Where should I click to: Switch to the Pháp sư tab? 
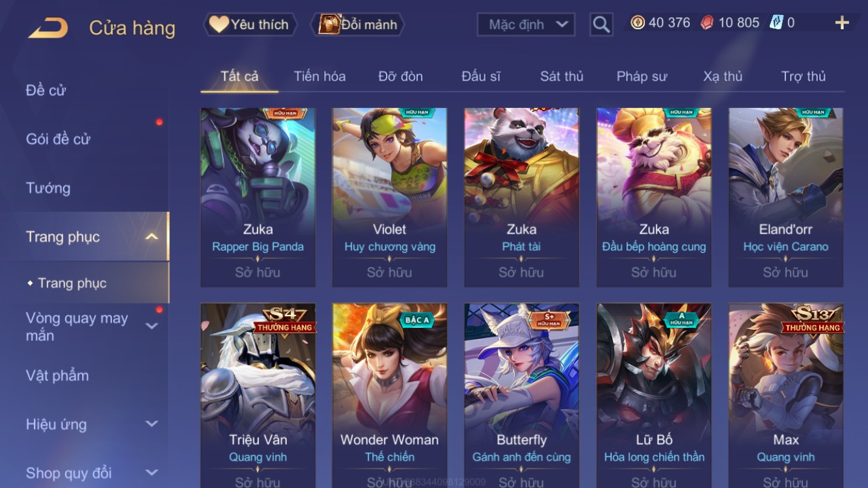(642, 76)
